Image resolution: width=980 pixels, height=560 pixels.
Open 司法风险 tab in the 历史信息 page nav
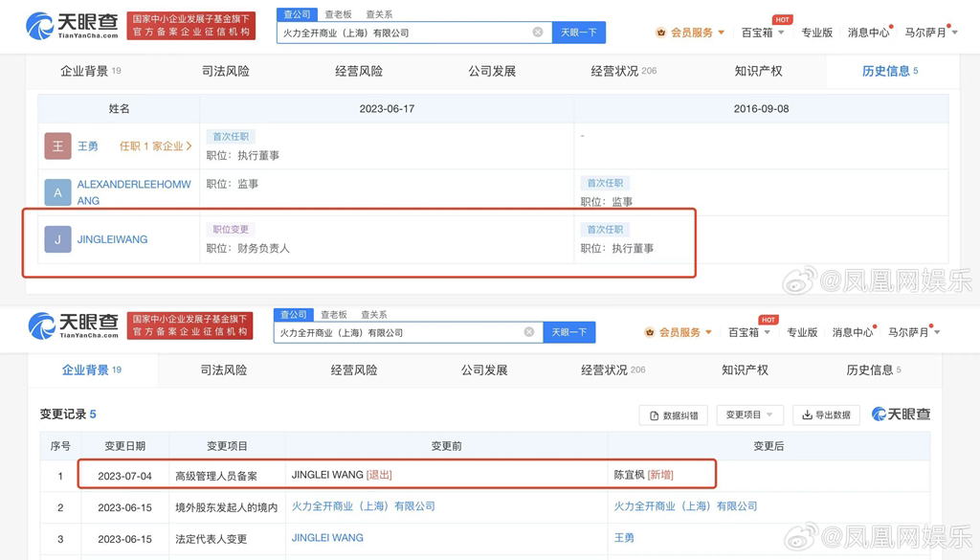(226, 71)
